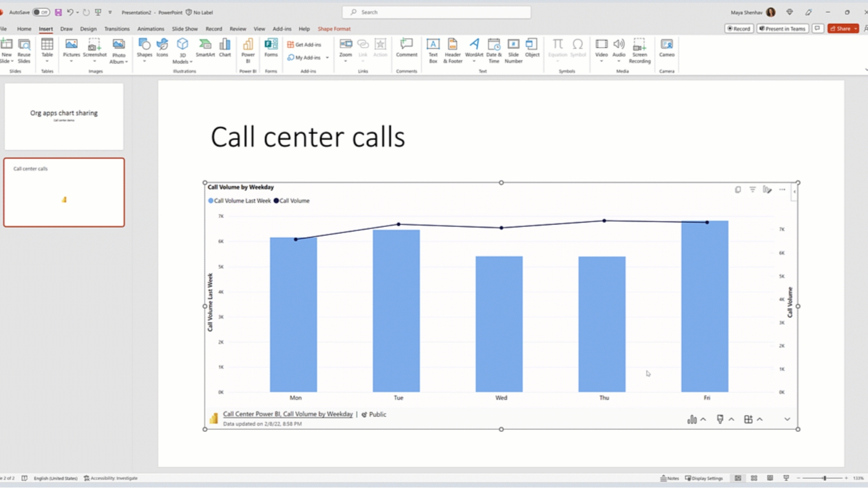Image resolution: width=868 pixels, height=488 pixels.
Task: Undo the last action
Action: coord(70,12)
